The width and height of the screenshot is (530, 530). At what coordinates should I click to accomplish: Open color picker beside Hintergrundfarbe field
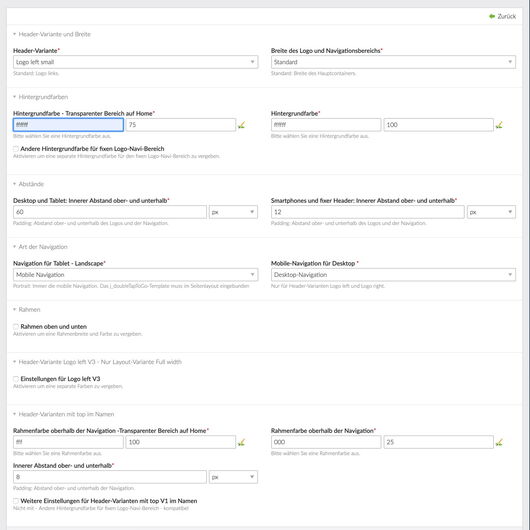tap(499, 125)
